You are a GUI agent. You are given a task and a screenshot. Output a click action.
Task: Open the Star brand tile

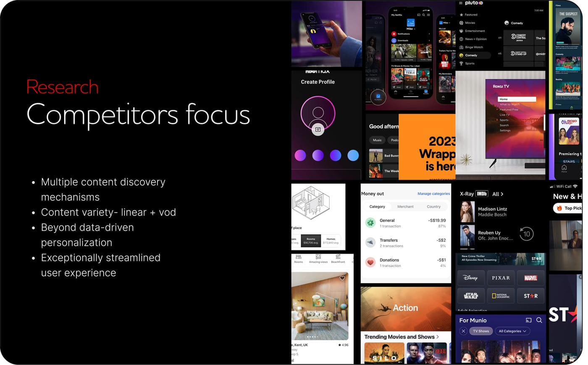click(530, 296)
